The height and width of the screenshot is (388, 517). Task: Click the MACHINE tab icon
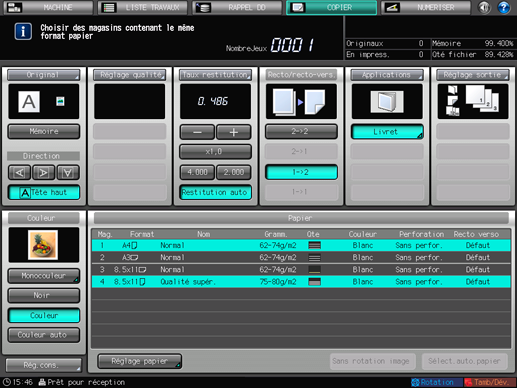click(14, 7)
